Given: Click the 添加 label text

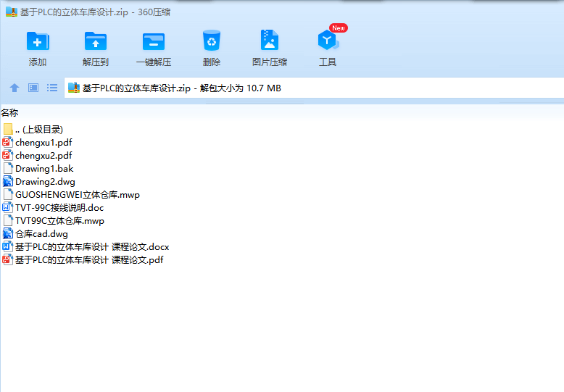Looking at the screenshot, I should 38,62.
